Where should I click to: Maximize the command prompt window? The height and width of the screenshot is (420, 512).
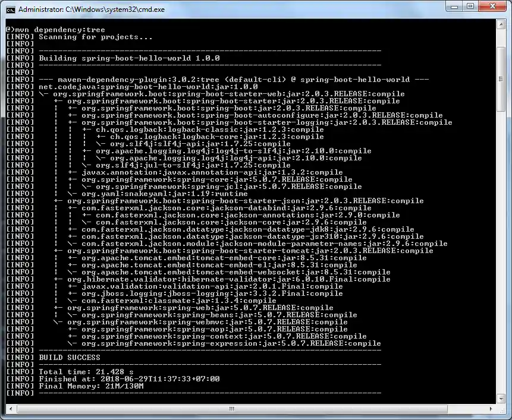pyautogui.click(x=470, y=6)
